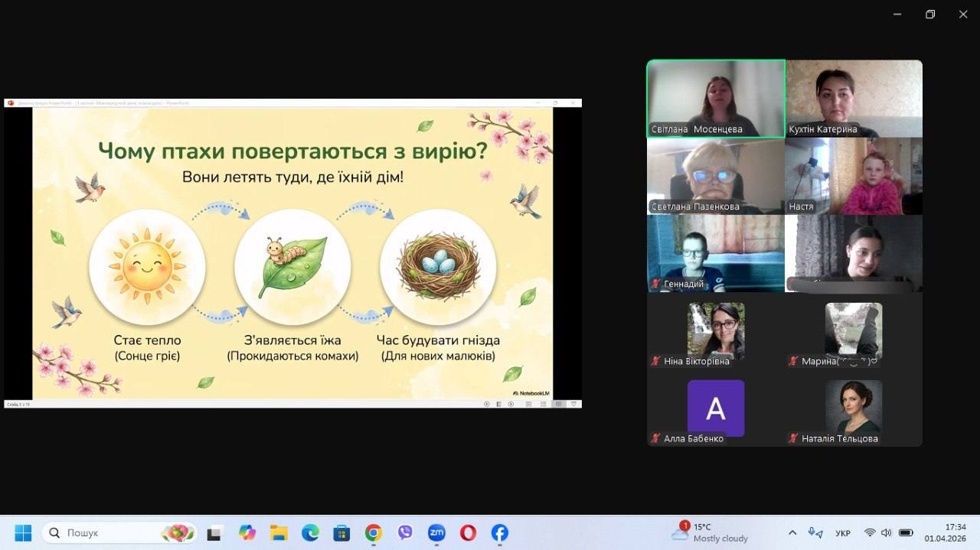This screenshot has height=550, width=980.
Task: Open Facebook app in the taskbar
Action: tap(499, 533)
